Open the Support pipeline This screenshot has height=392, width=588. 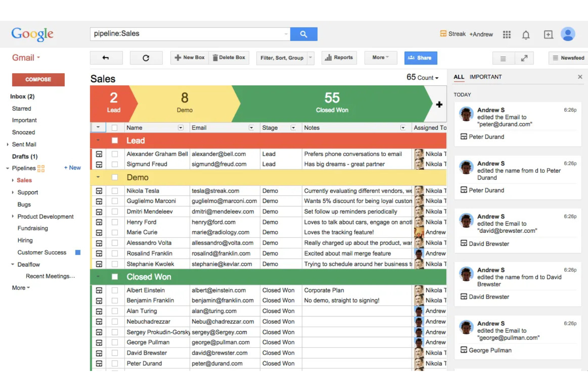tap(28, 193)
